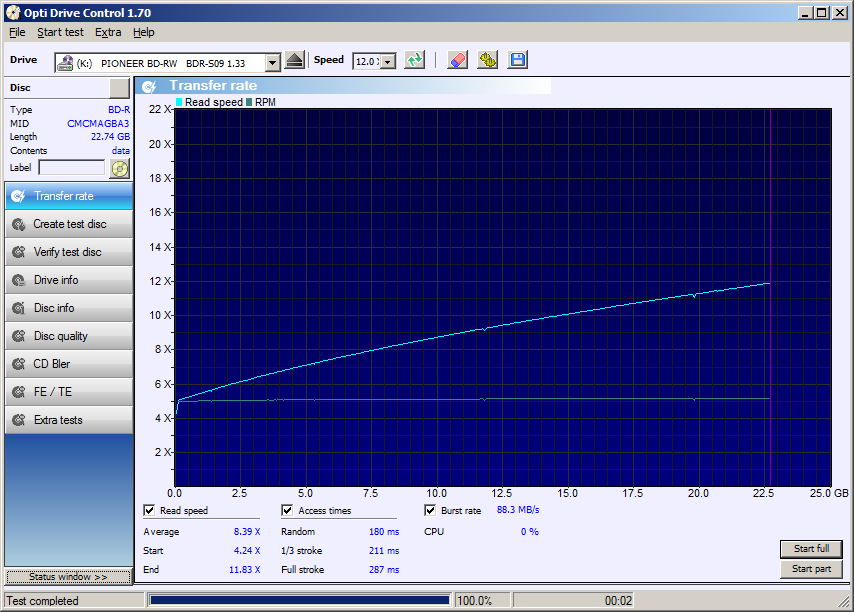854x612 pixels.
Task: Click the Opti Drive Control title bar icon
Action: [x=13, y=13]
